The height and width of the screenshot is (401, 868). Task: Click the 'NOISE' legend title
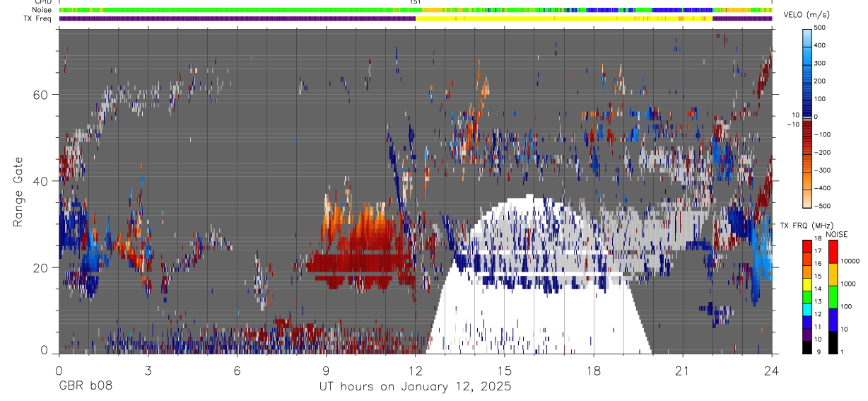[836, 234]
